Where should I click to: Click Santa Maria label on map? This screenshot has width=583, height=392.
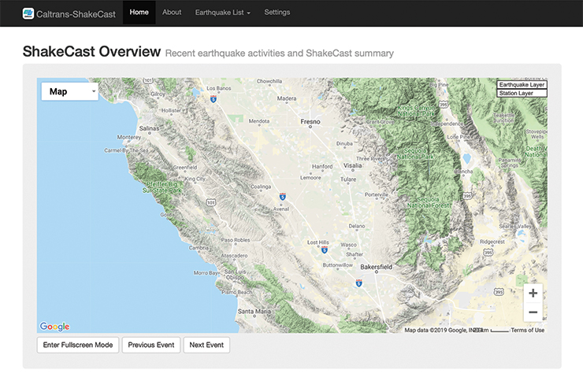coord(254,311)
